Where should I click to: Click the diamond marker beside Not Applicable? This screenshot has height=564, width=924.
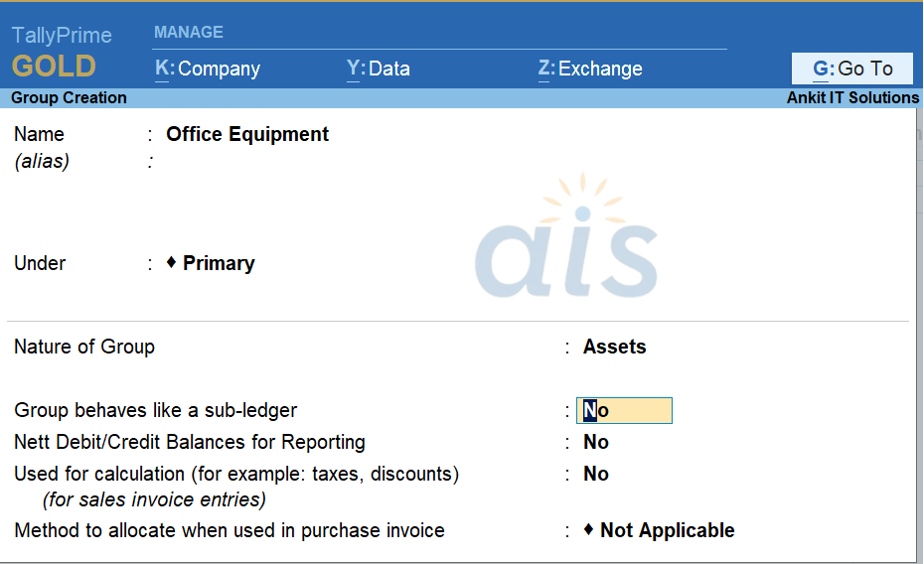(589, 530)
